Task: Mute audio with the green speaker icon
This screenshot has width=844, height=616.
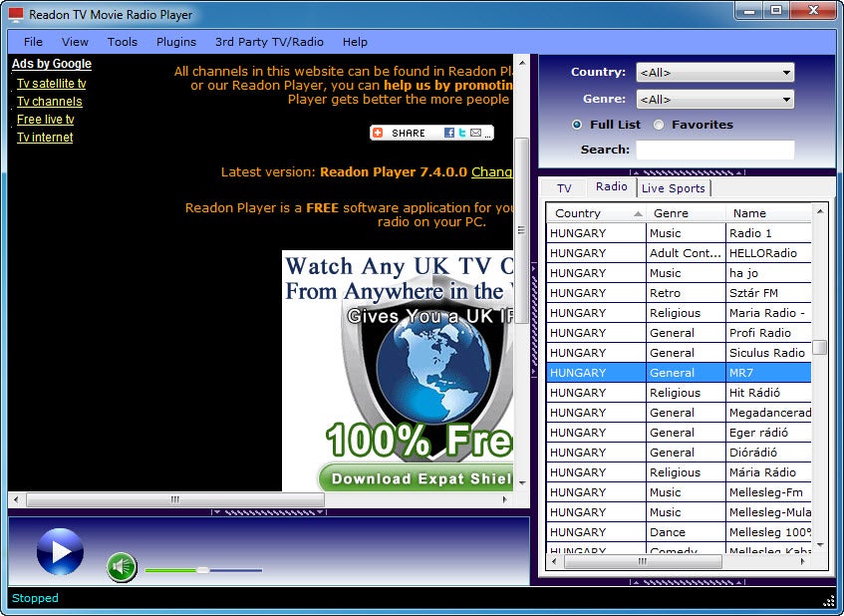Action: click(122, 567)
